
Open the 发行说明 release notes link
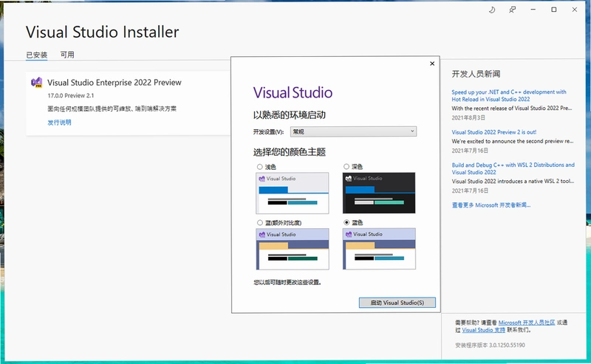[59, 123]
